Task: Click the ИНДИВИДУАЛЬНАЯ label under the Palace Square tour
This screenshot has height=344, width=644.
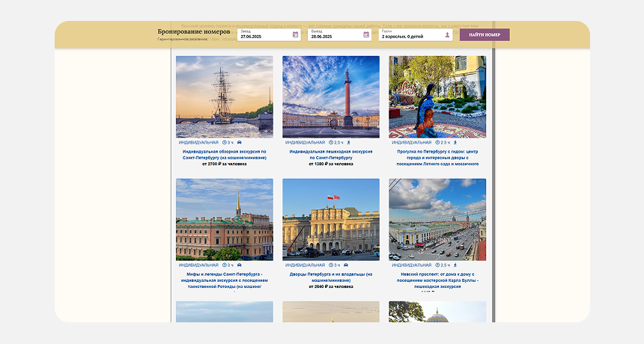Action: pyautogui.click(x=305, y=143)
